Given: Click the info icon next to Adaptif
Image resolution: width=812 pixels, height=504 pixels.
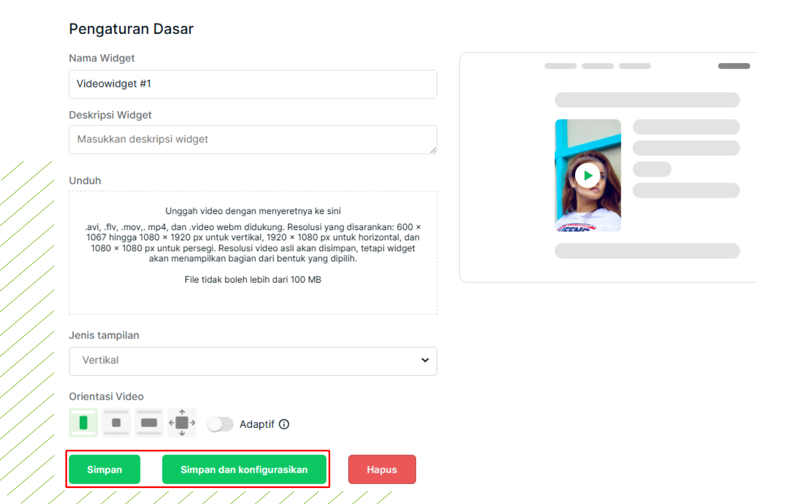Looking at the screenshot, I should pos(284,424).
